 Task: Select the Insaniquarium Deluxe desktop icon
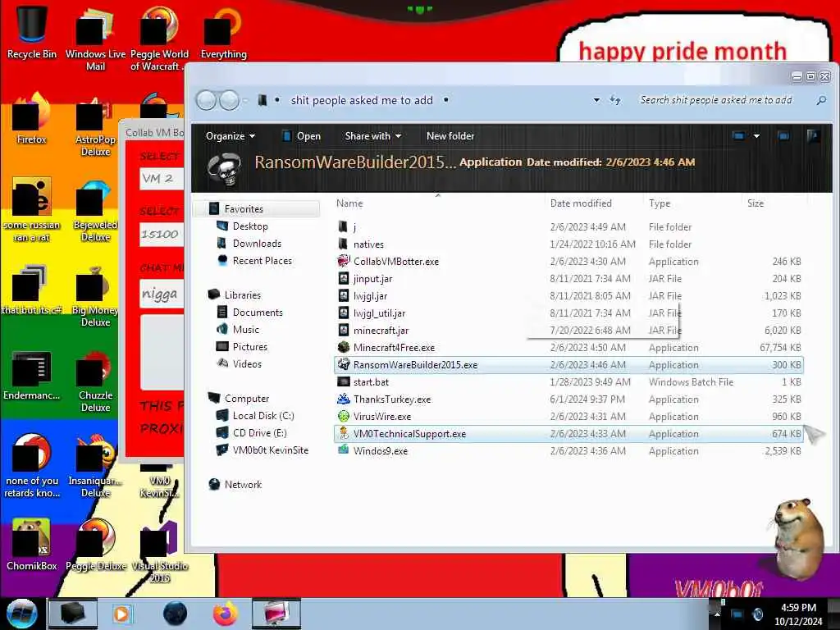pyautogui.click(x=95, y=466)
